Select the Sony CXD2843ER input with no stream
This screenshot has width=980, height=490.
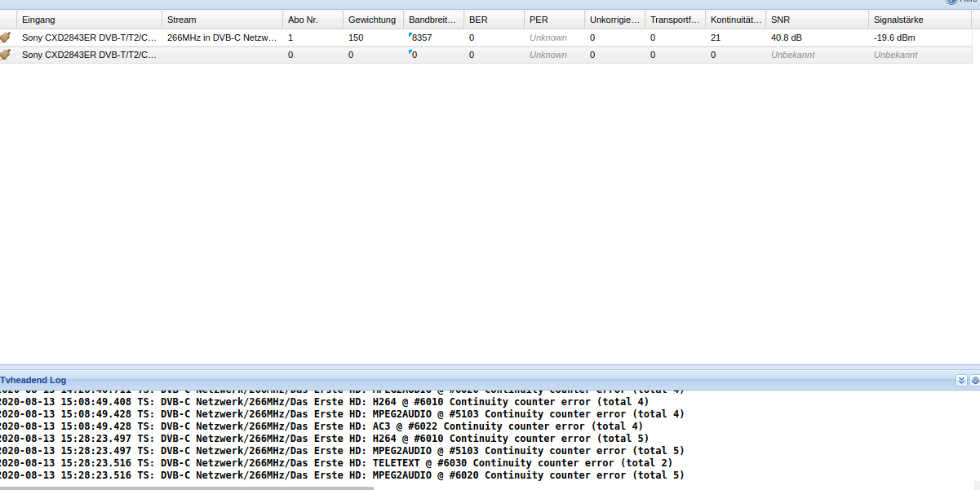tap(89, 55)
